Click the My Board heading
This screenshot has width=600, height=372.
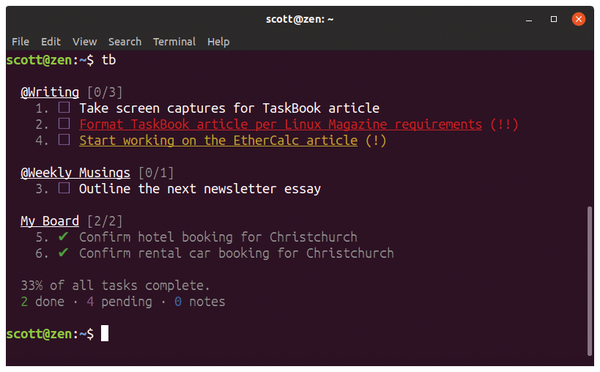pos(50,221)
